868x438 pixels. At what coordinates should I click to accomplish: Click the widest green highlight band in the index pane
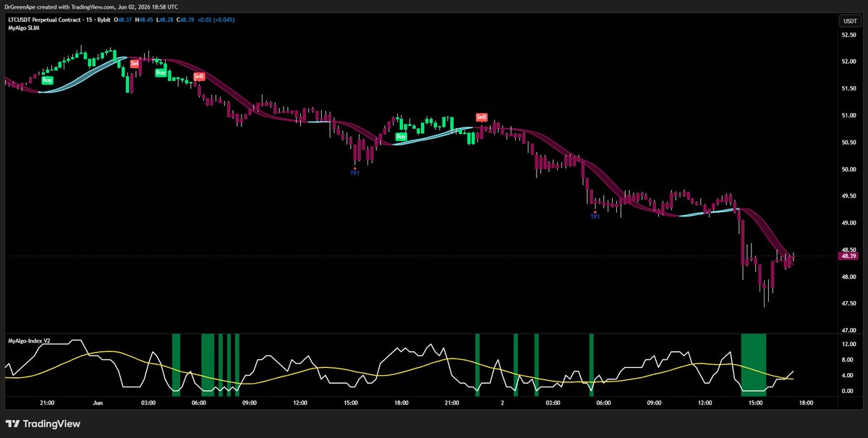(x=754, y=364)
